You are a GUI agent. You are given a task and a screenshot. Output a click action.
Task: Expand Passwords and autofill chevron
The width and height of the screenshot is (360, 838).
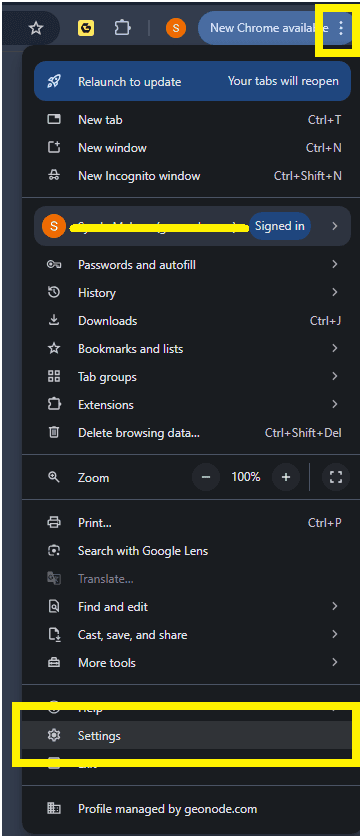334,264
